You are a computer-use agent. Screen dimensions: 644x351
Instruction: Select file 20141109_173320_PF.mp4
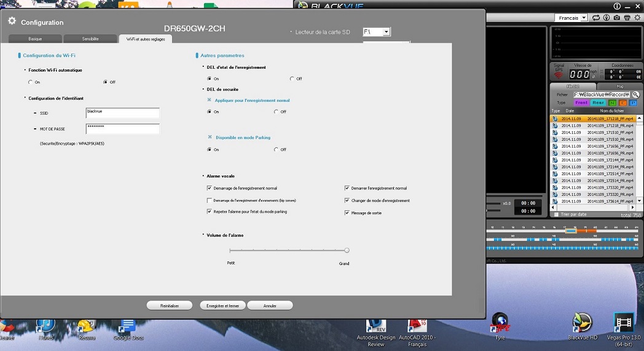tap(593, 187)
